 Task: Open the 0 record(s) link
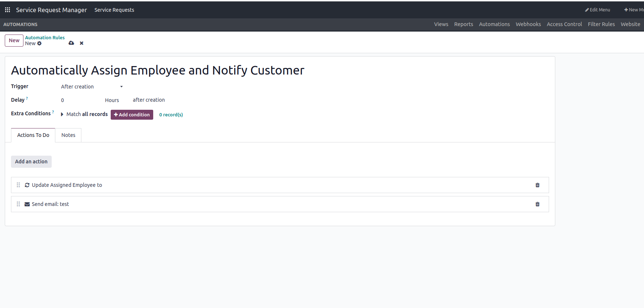click(x=171, y=115)
